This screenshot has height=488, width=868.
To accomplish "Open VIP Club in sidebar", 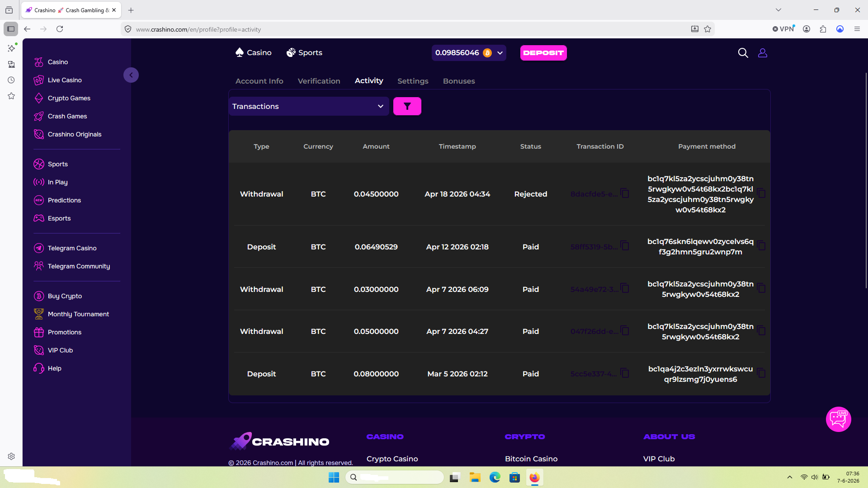I will click(53, 350).
